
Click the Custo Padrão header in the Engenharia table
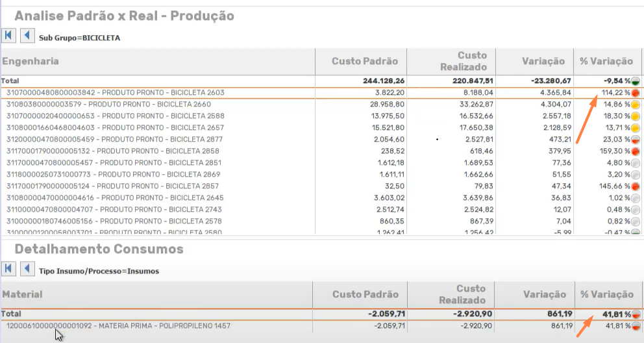point(364,61)
